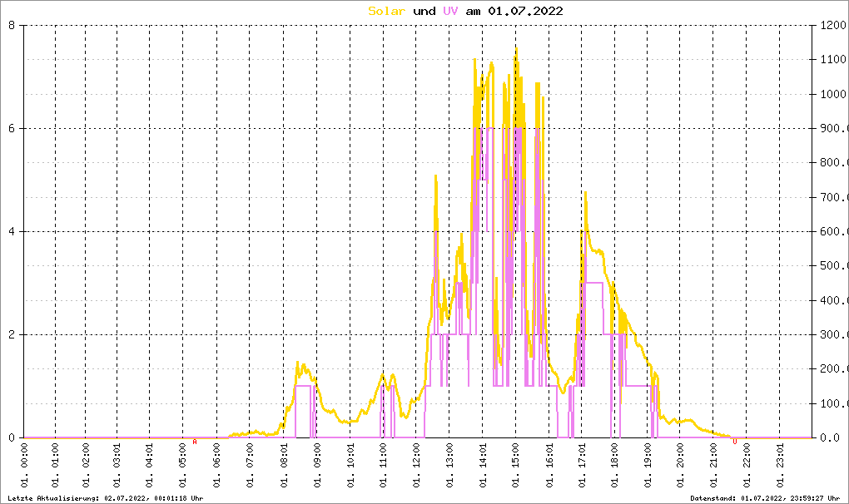This screenshot has width=849, height=504.
Task: Click time label '01. 15:00'
Action: coord(515,465)
